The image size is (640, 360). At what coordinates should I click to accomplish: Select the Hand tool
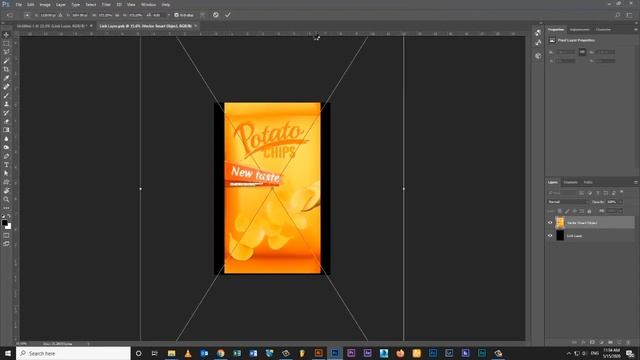[6, 191]
